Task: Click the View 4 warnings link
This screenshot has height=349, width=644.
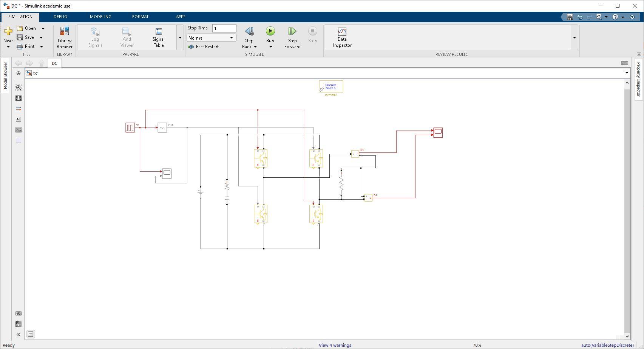Action: pyautogui.click(x=335, y=345)
